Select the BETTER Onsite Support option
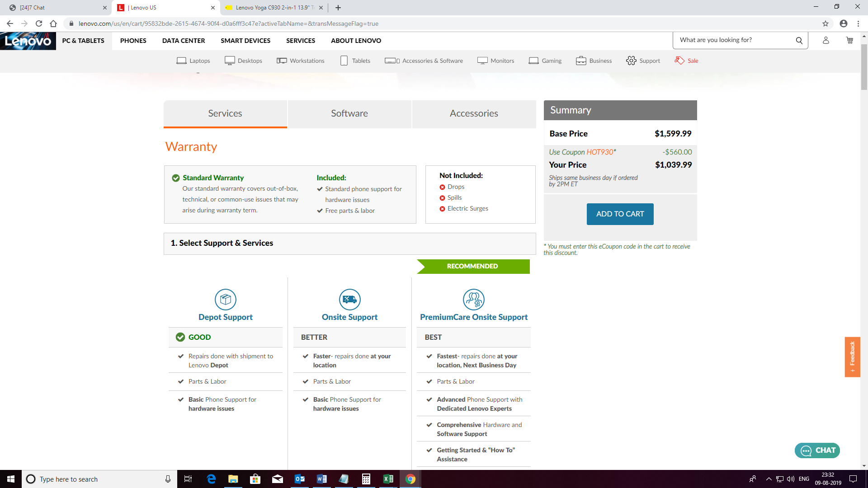Image resolution: width=868 pixels, height=488 pixels. [349, 337]
